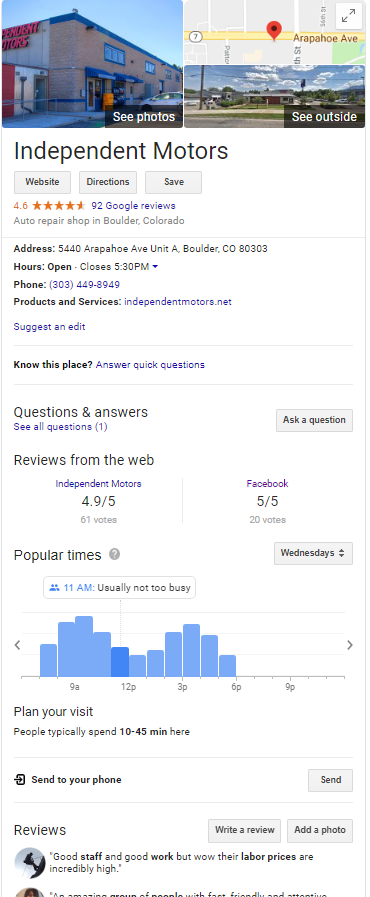This screenshot has height=897, width=370.
Task: Click Ask a question button
Action: tap(315, 420)
